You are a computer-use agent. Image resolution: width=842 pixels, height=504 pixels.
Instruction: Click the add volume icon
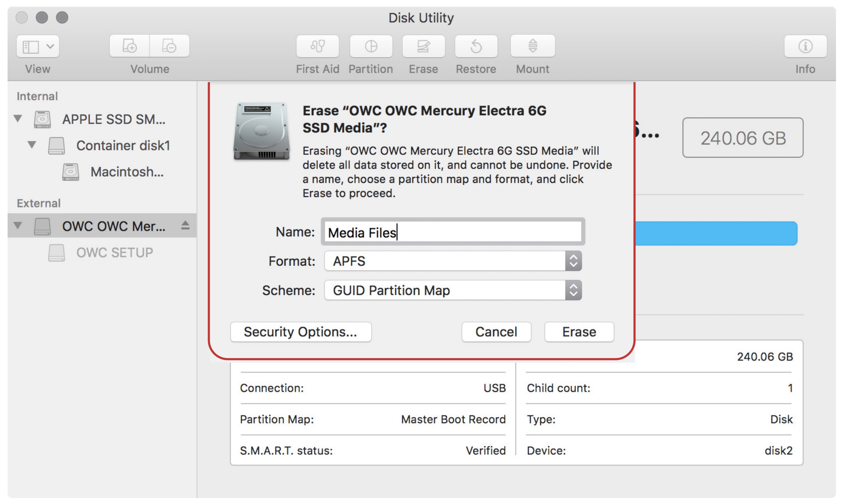(129, 46)
